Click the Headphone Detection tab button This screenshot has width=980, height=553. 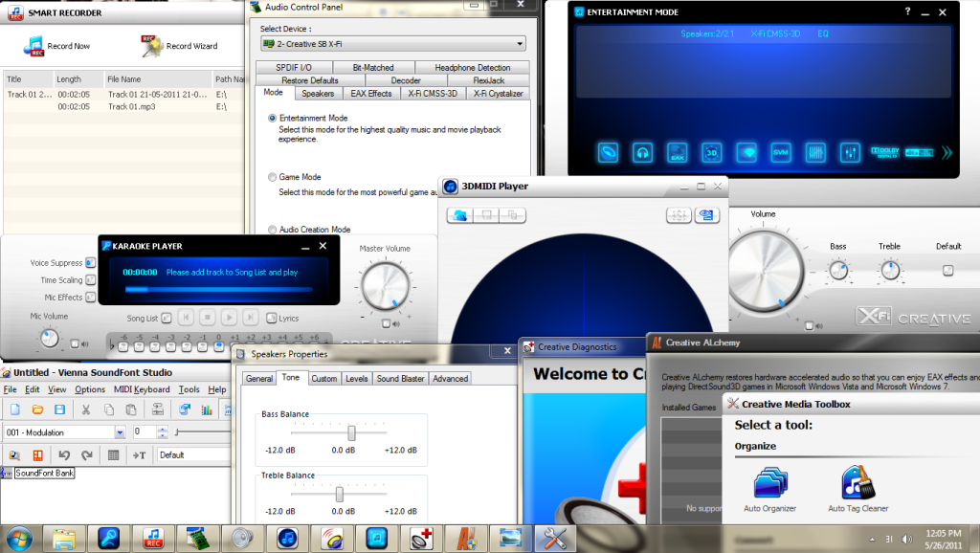473,68
